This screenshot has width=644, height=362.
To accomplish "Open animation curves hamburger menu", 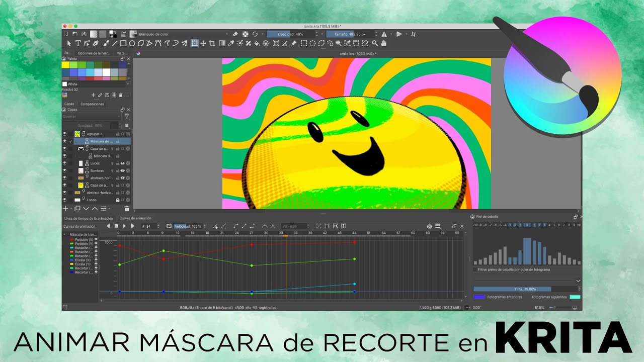I will (438, 226).
